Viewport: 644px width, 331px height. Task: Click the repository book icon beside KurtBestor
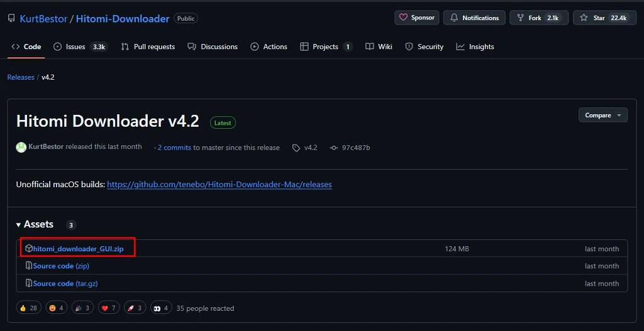11,18
